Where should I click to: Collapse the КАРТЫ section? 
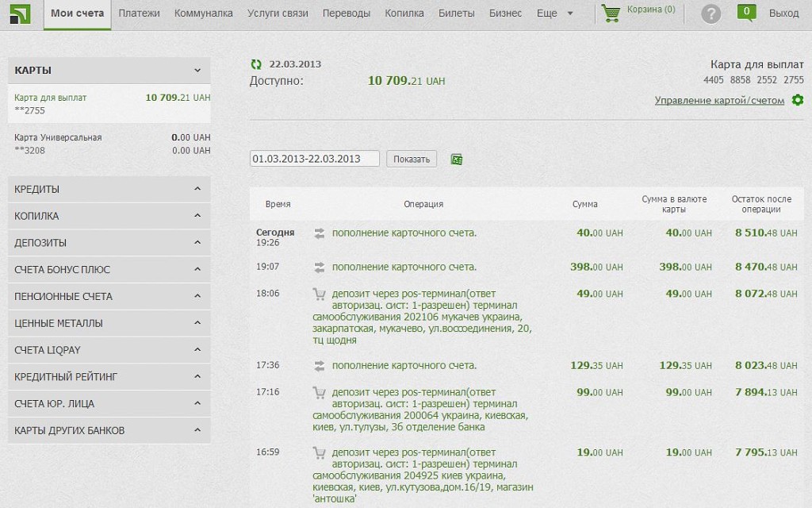pos(197,70)
